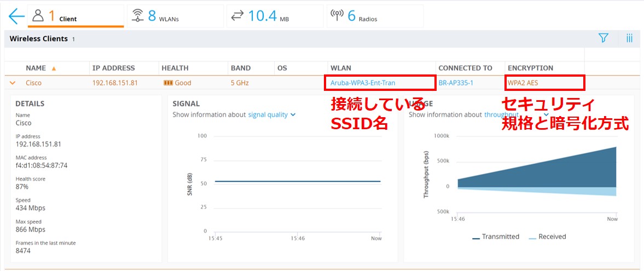Open the signal quality dropdown
644x271 pixels.
coord(271,115)
